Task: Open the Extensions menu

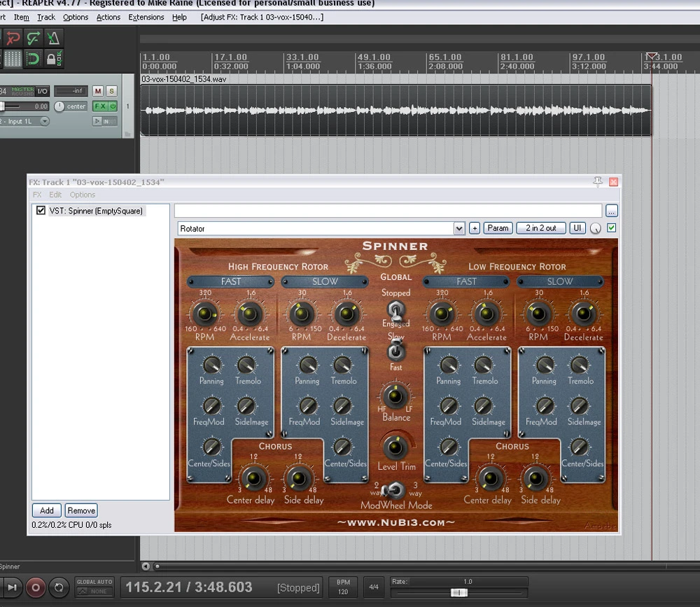Action: pos(146,18)
